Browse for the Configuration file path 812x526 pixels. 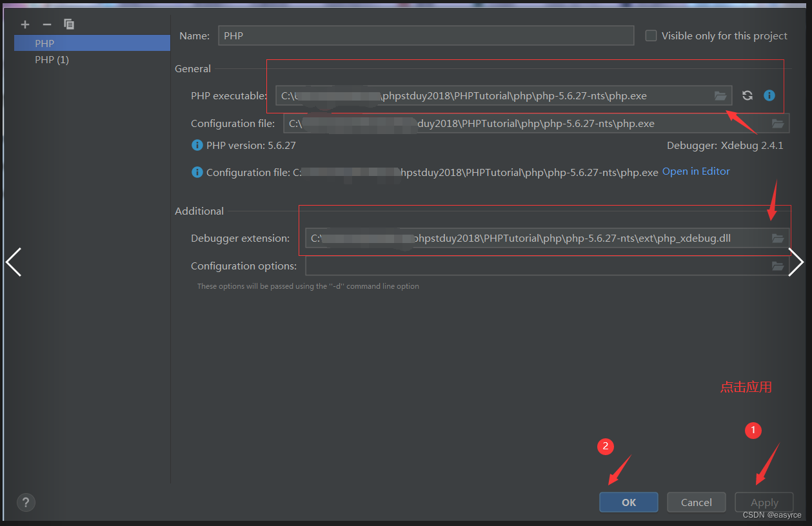778,124
